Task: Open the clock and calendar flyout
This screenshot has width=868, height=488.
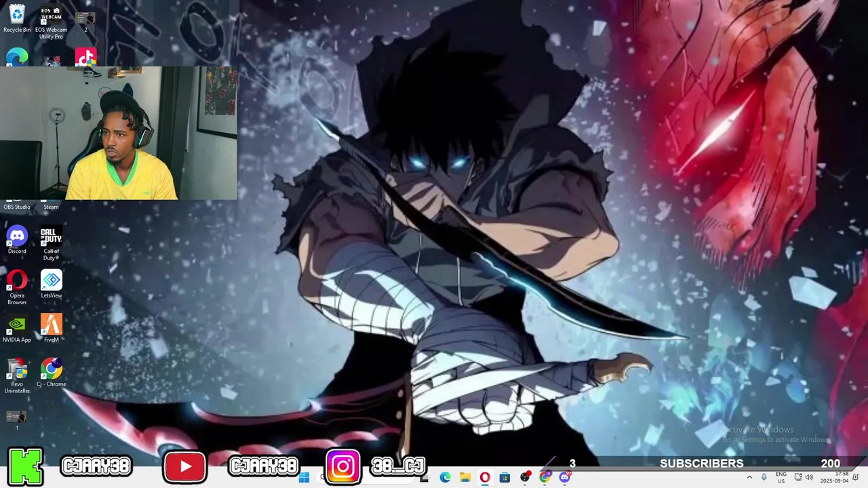Action: coord(834,477)
